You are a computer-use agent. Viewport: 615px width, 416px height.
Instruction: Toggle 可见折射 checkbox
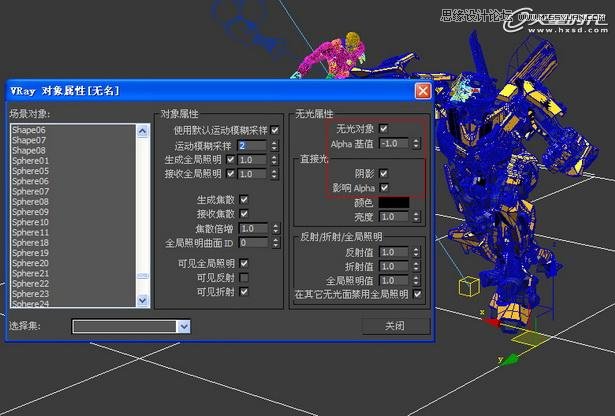244,291
